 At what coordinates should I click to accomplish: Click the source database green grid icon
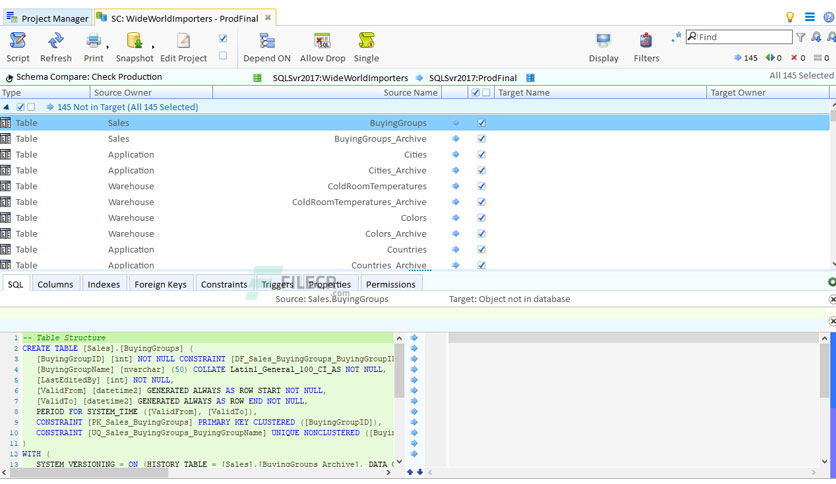click(x=258, y=78)
